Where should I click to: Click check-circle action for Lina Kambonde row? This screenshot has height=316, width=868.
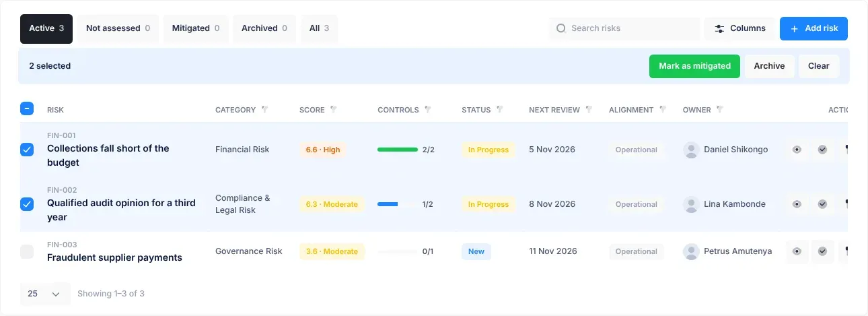822,204
